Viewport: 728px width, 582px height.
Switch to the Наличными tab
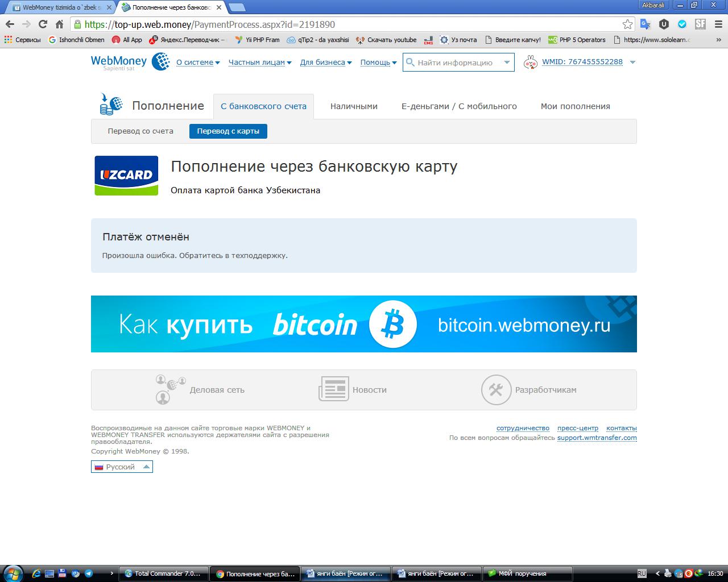[354, 106]
